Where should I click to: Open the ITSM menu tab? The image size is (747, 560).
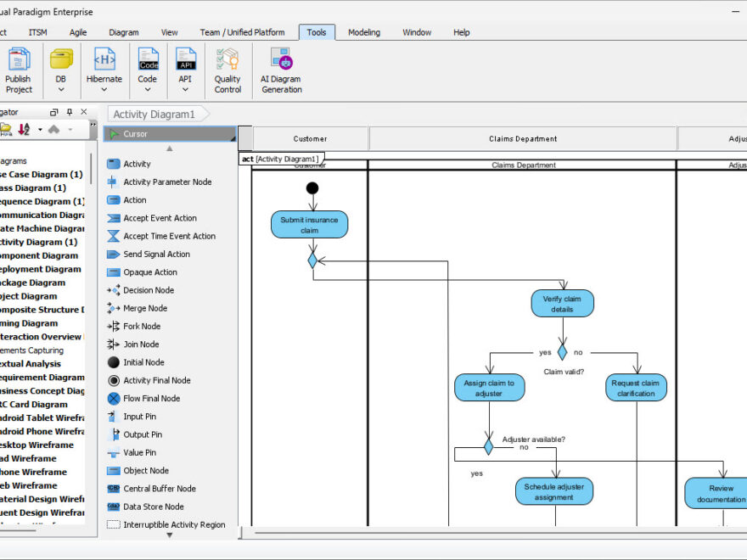pyautogui.click(x=37, y=32)
